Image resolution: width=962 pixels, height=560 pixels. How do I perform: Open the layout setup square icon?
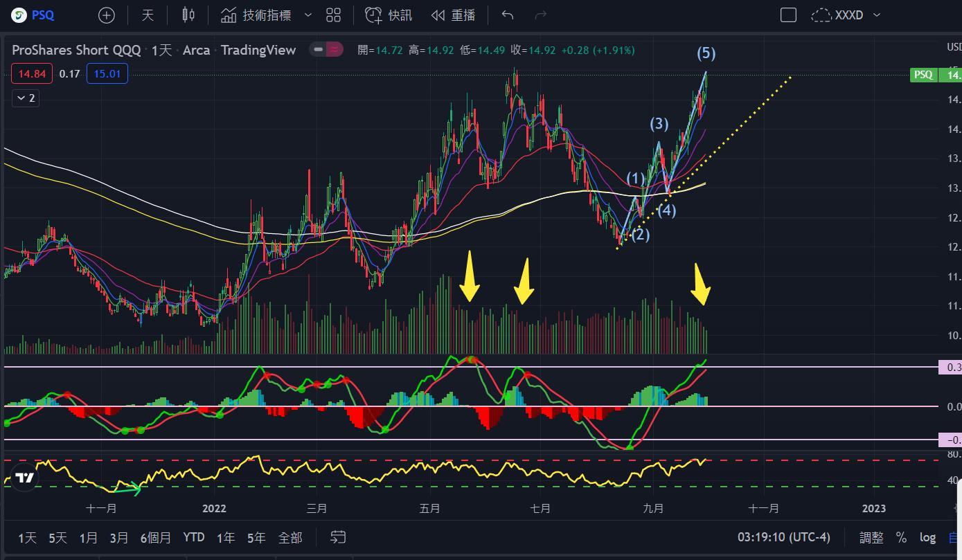click(788, 15)
